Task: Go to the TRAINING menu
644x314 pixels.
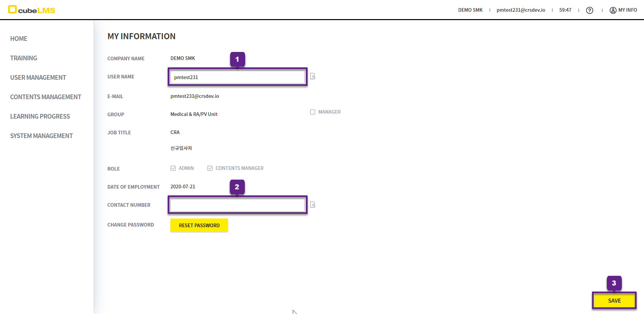Action: coord(23,58)
